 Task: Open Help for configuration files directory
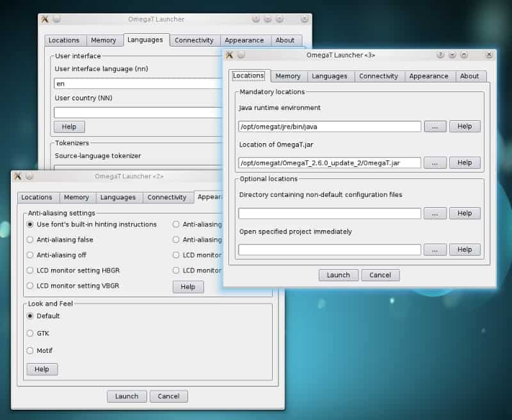465,213
